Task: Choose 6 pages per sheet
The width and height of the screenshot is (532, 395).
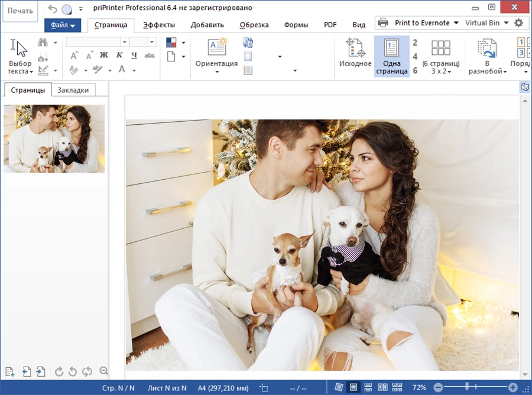Action: coord(415,70)
